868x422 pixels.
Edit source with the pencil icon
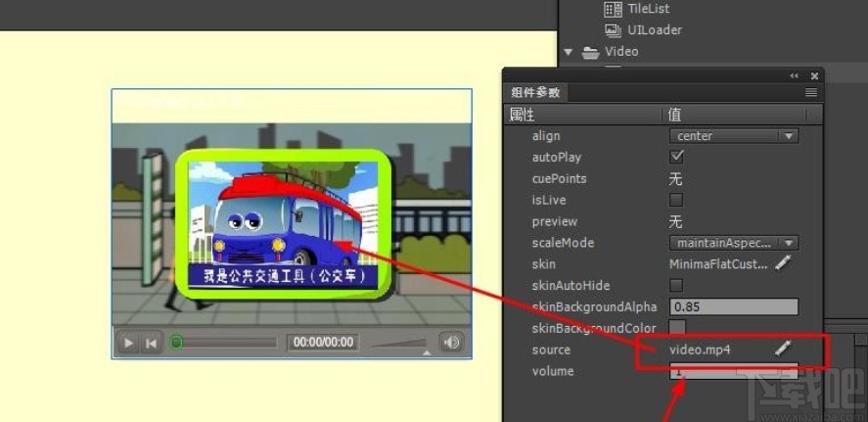pyautogui.click(x=782, y=348)
